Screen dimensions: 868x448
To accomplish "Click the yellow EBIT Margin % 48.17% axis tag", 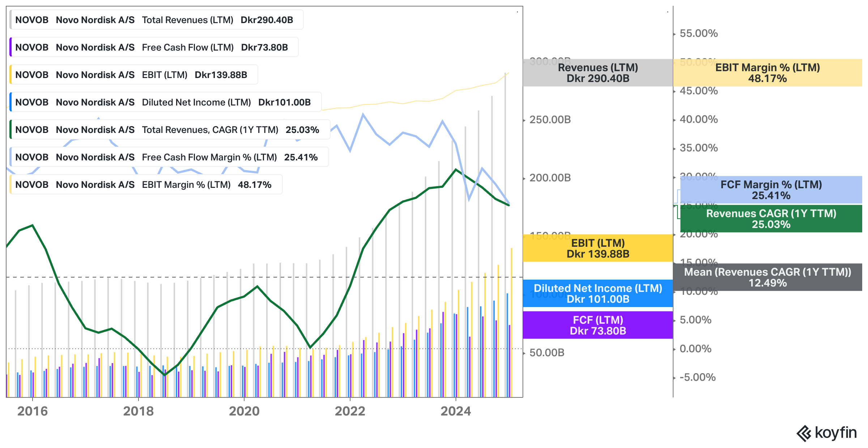I will click(x=767, y=73).
